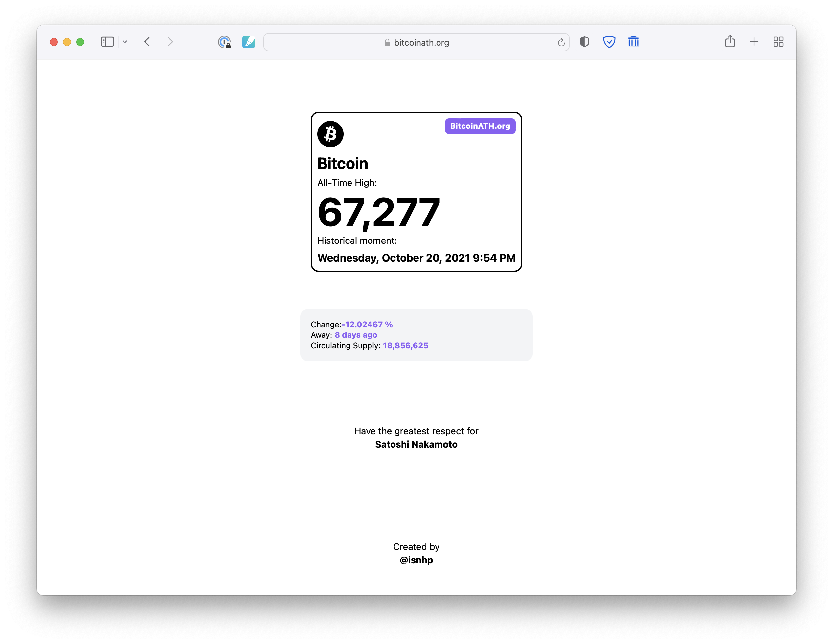The height and width of the screenshot is (644, 833).
Task: Click the -12.02467 % change link
Action: (367, 324)
